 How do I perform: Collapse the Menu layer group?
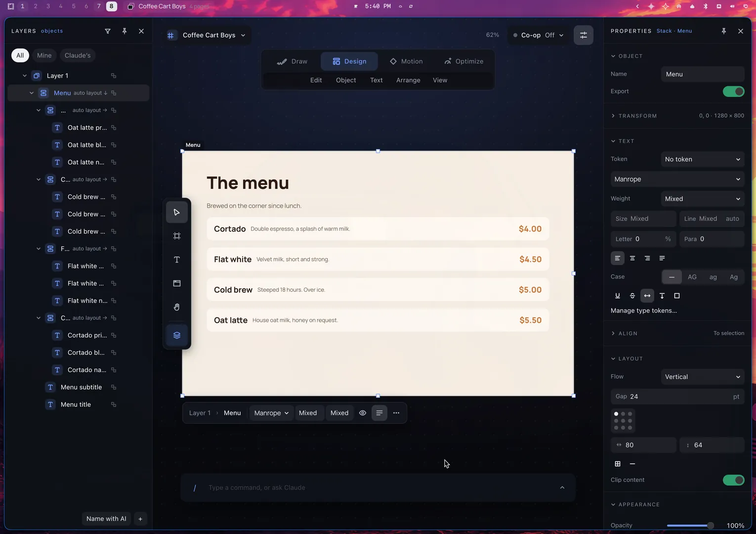pos(32,93)
